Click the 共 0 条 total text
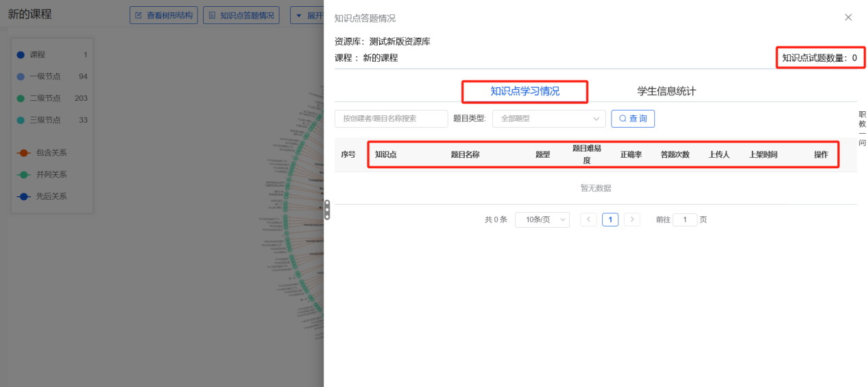This screenshot has height=387, width=868. click(x=496, y=220)
